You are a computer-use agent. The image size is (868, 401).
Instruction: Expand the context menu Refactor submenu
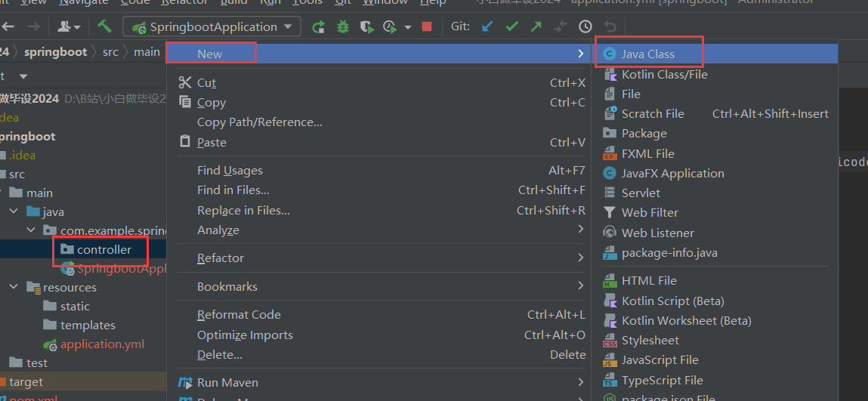[379, 258]
